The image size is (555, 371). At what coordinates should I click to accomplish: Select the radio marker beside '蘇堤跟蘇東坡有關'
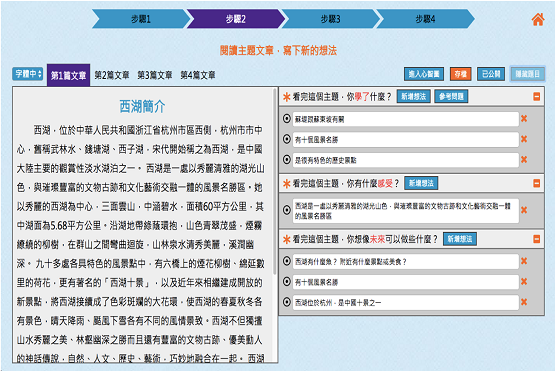pos(287,119)
